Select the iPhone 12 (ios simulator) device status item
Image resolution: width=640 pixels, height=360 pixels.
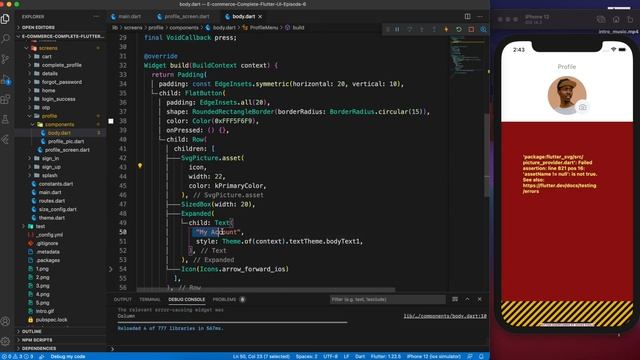(x=434, y=356)
